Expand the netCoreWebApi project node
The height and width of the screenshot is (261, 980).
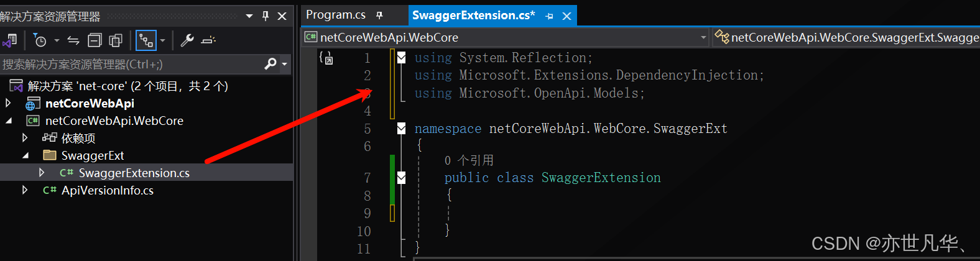pos(8,103)
